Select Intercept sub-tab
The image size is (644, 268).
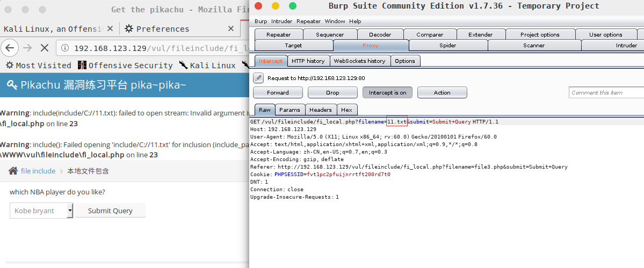click(271, 61)
